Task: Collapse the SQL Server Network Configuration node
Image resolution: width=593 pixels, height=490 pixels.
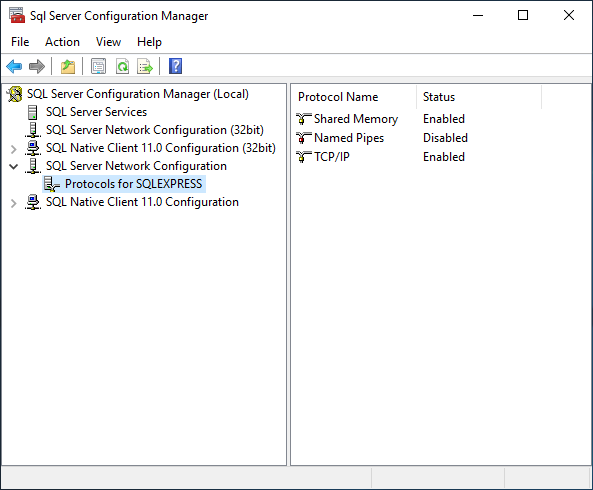Action: [x=14, y=166]
